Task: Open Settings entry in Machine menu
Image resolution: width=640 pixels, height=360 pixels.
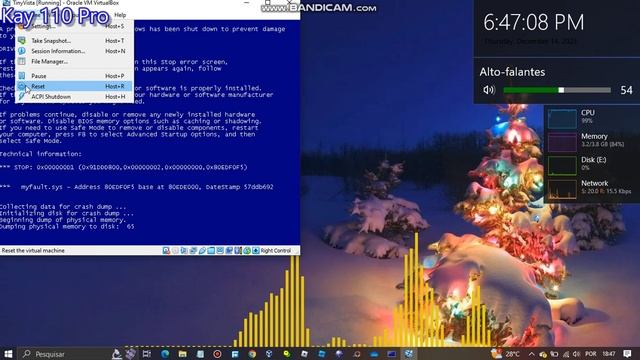Action: pos(73,26)
